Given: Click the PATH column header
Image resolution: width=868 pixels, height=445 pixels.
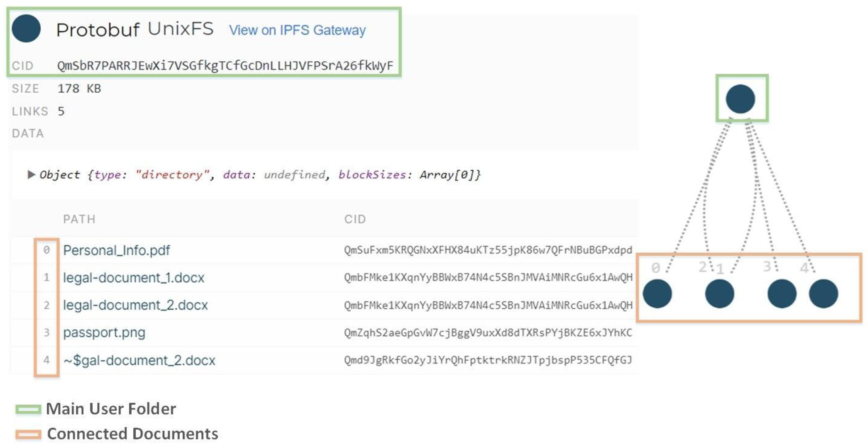Looking at the screenshot, I should 79,219.
